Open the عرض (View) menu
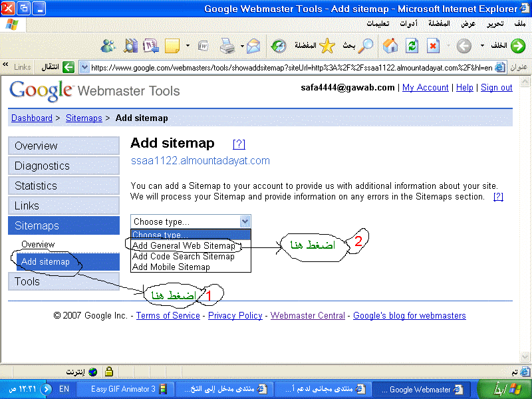 coord(468,24)
